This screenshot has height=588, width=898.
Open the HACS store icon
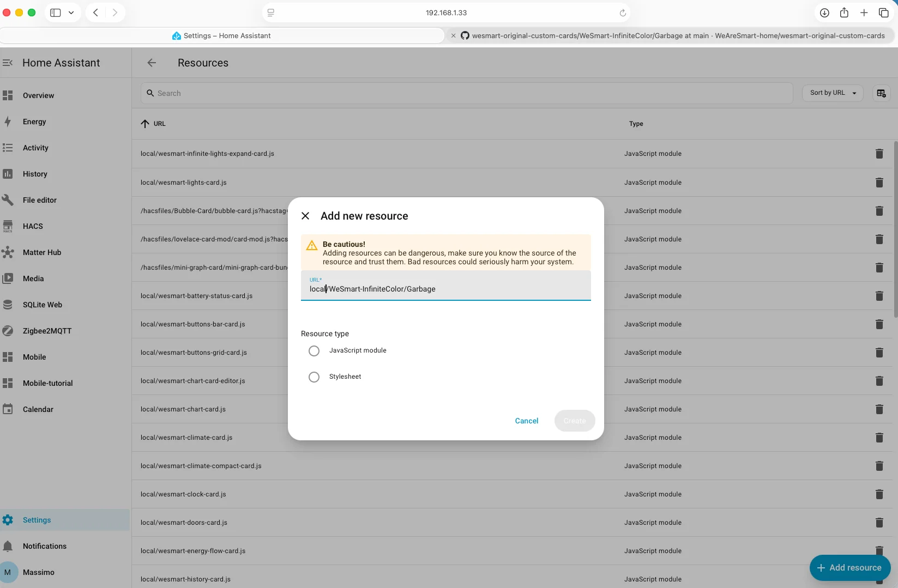[x=8, y=226]
